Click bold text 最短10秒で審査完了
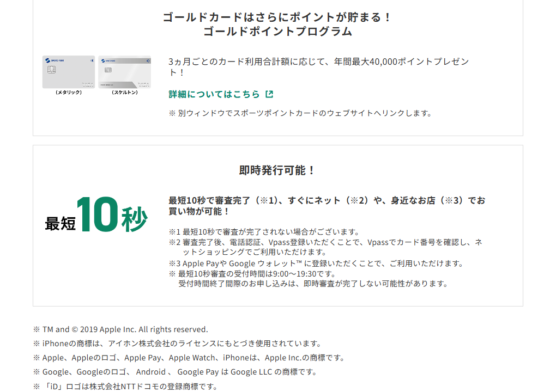Screen dimensions: 556x392 coord(327,206)
